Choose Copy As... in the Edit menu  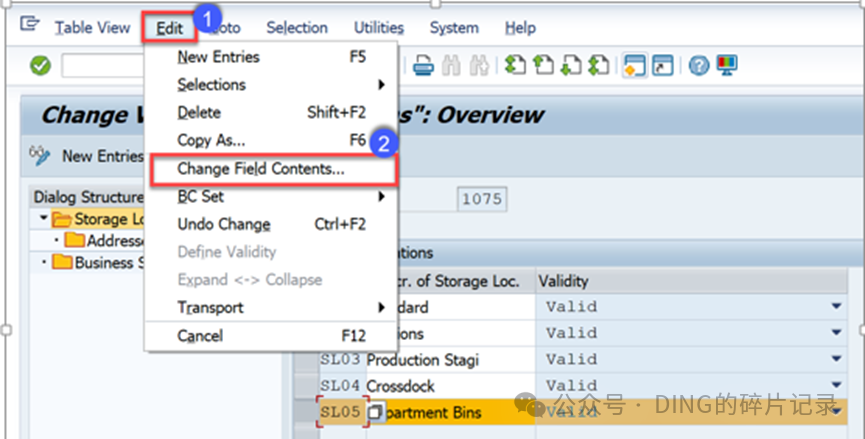(271, 141)
